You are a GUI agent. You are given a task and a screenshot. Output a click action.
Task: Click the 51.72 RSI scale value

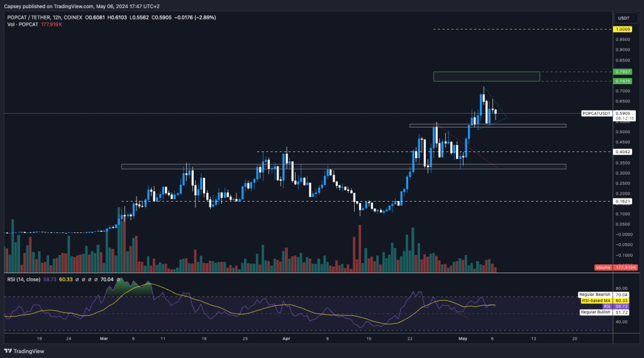click(x=621, y=313)
